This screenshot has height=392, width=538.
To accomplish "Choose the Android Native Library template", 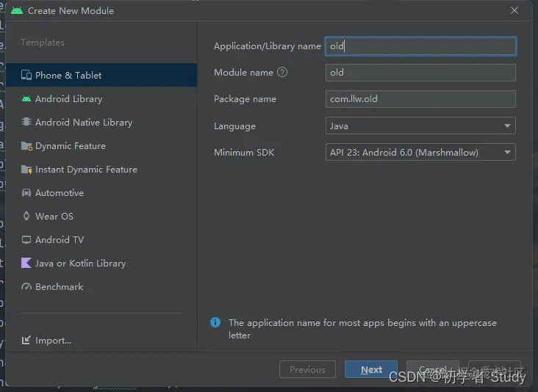I will (101, 122).
